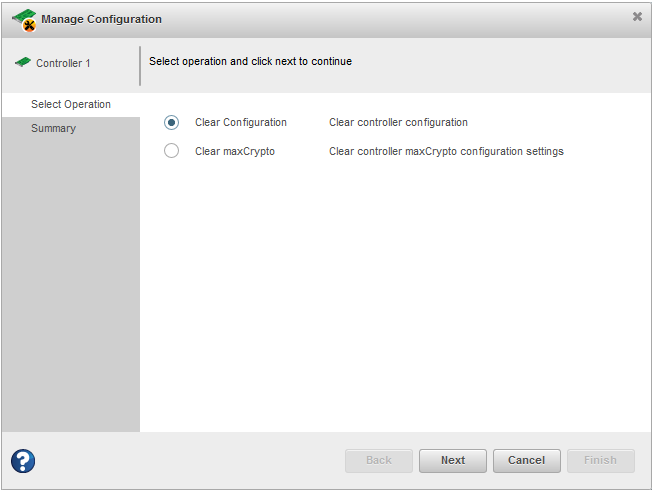Click the Manage Configuration controller icon
Image resolution: width=653 pixels, height=492 pixels.
point(24,19)
